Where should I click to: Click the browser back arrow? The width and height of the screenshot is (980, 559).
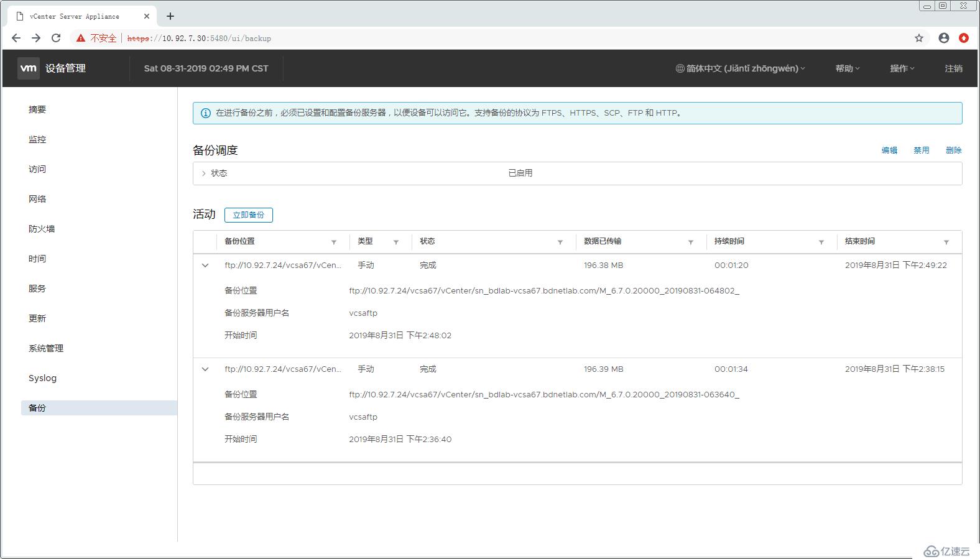click(16, 38)
